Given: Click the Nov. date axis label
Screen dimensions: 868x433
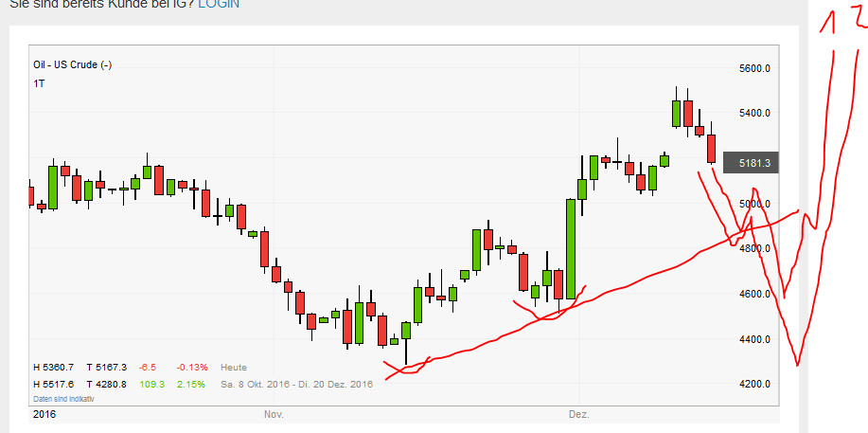Looking at the screenshot, I should (274, 414).
